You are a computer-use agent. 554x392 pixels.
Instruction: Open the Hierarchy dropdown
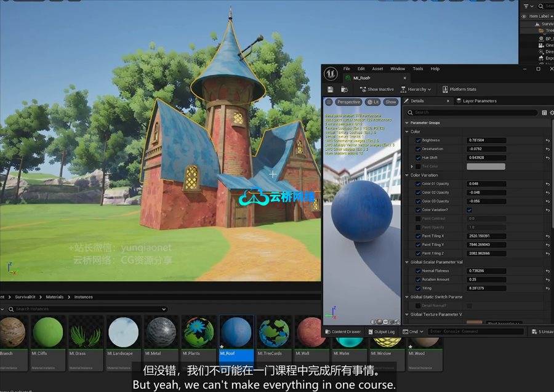(x=418, y=89)
